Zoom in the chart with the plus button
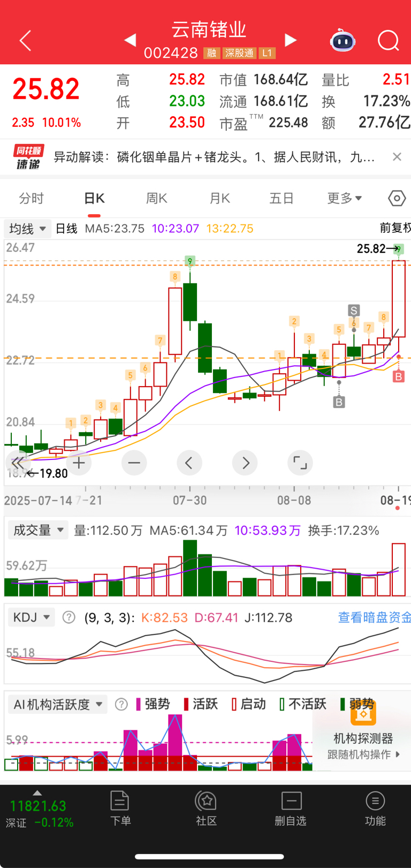 click(x=79, y=463)
